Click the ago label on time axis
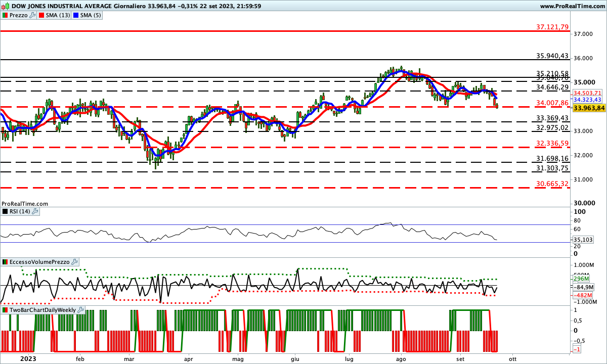 click(x=401, y=358)
